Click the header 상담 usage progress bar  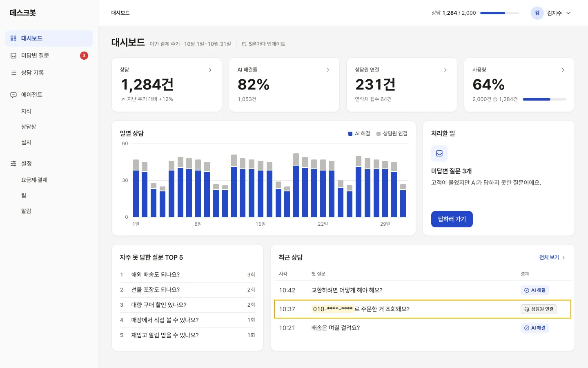coord(500,13)
